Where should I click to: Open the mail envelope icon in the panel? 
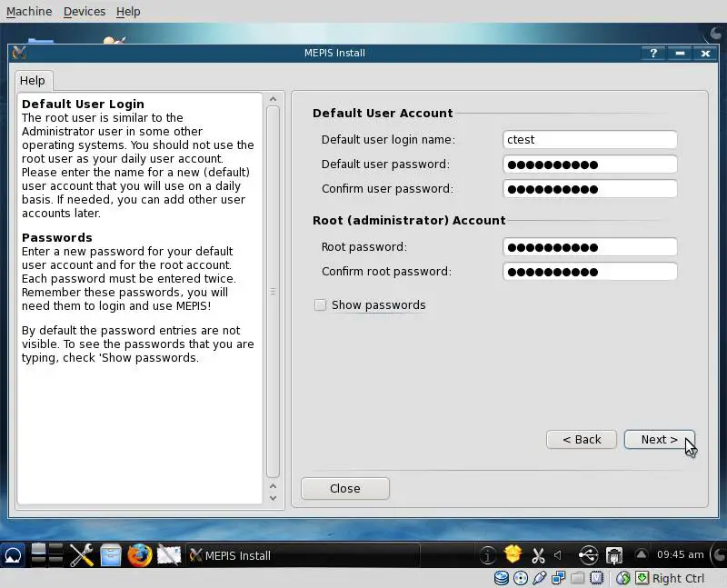[169, 555]
